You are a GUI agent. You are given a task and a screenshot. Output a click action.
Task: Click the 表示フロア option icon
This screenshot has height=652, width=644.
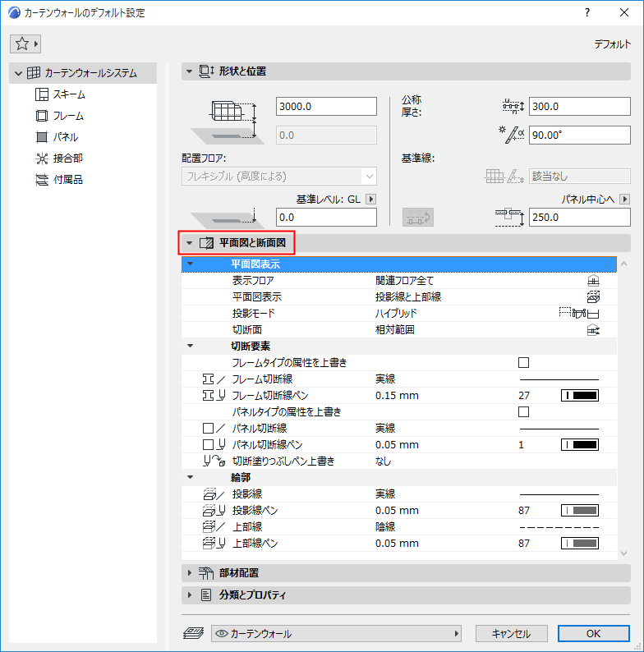tap(593, 281)
